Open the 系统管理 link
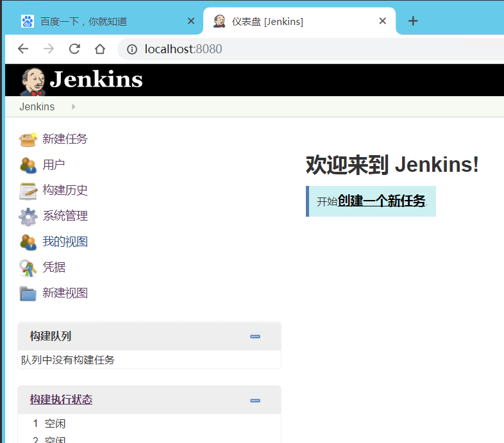Image resolution: width=504 pixels, height=443 pixels. coord(65,216)
